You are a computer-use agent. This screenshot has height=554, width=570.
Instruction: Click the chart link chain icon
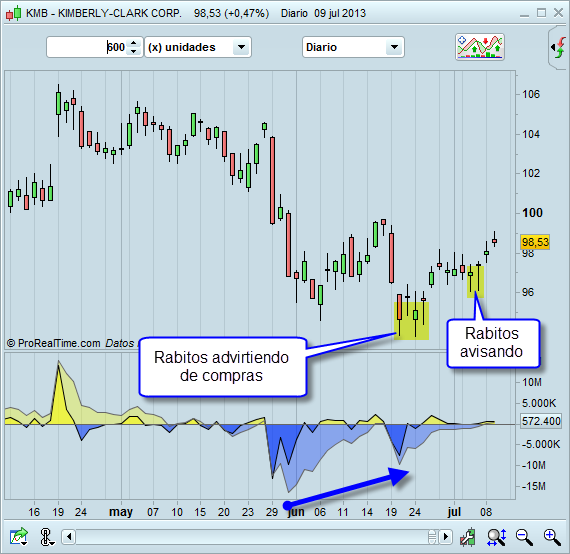click(x=47, y=537)
